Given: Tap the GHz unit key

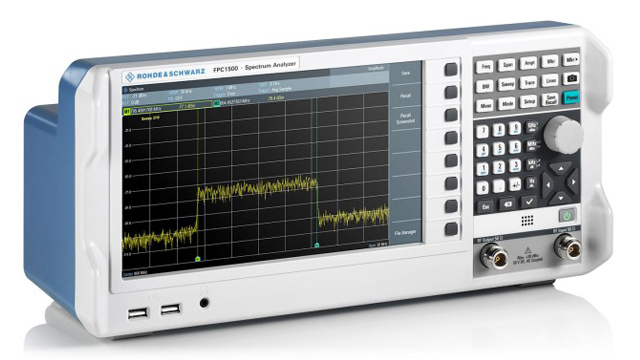Looking at the screenshot, I should 531,126.
